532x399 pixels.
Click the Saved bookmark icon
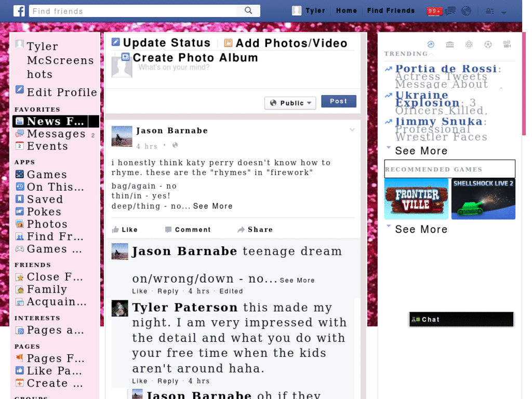(x=20, y=199)
